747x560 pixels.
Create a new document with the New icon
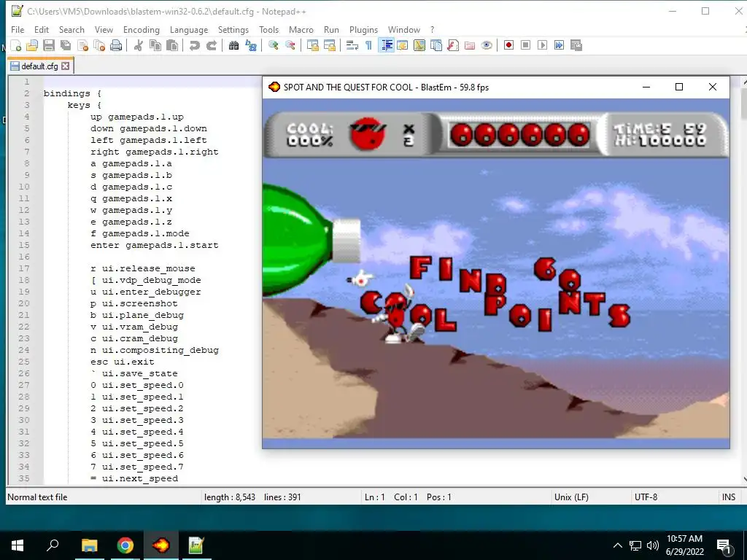[x=16, y=46]
